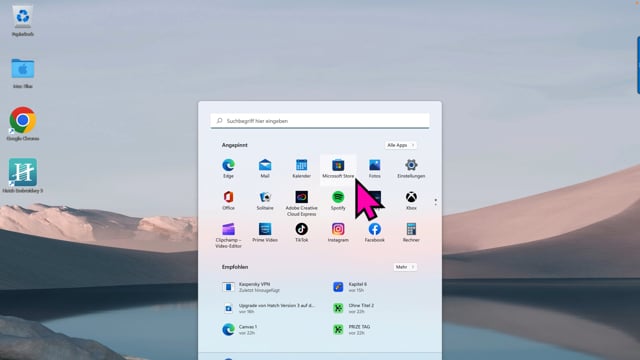Focus the Suchbegriff hier eingeben search field
The width and height of the screenshot is (640, 360).
point(320,121)
